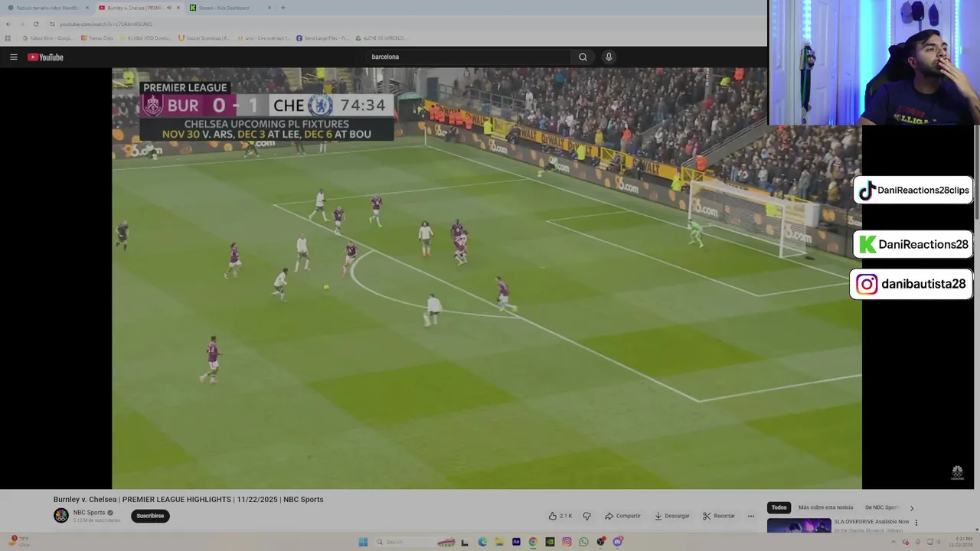Open WhatsApp from the taskbar
This screenshot has width=980, height=551.
pyautogui.click(x=583, y=542)
